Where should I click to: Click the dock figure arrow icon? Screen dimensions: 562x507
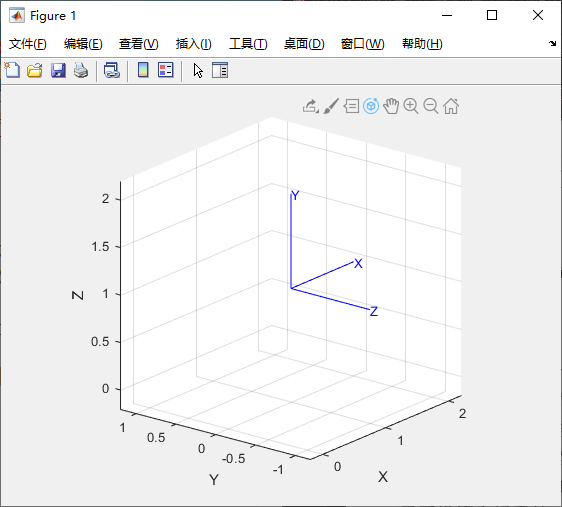[552, 43]
